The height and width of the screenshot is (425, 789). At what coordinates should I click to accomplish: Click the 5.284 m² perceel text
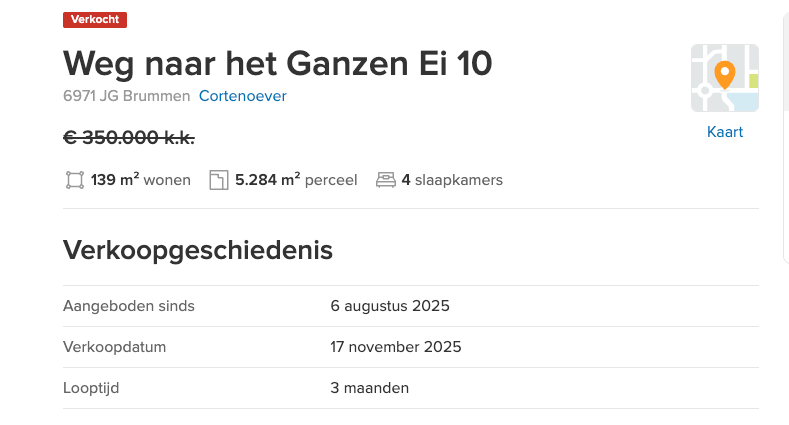click(296, 181)
